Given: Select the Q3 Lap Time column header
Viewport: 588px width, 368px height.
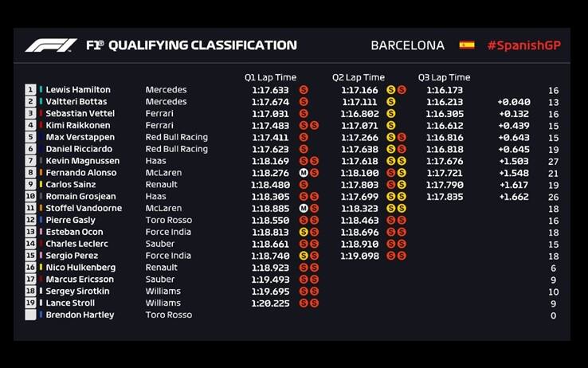Looking at the screenshot, I should point(444,77).
